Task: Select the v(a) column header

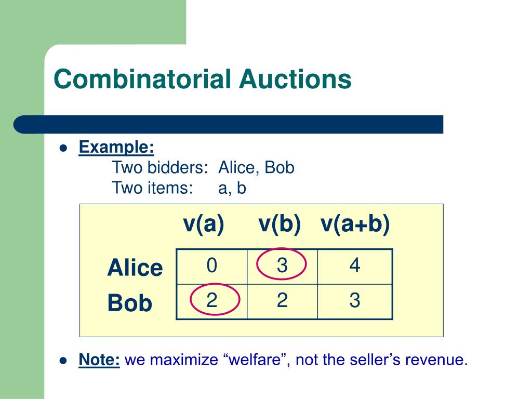Action: [x=204, y=224]
